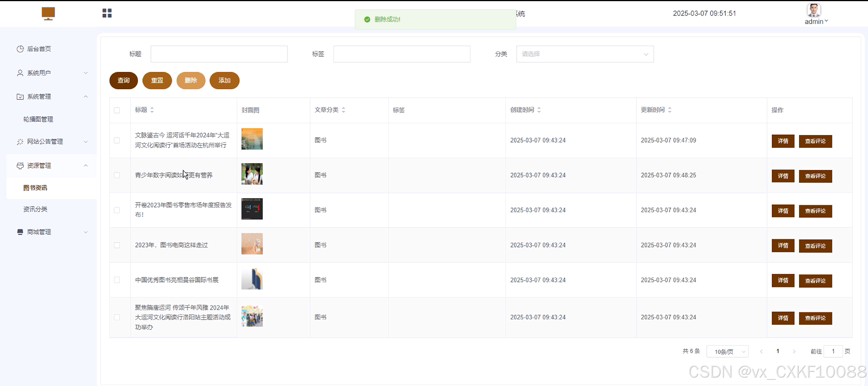Open 资讯分类 in the sidebar
The height and width of the screenshot is (386, 868).
click(x=35, y=209)
